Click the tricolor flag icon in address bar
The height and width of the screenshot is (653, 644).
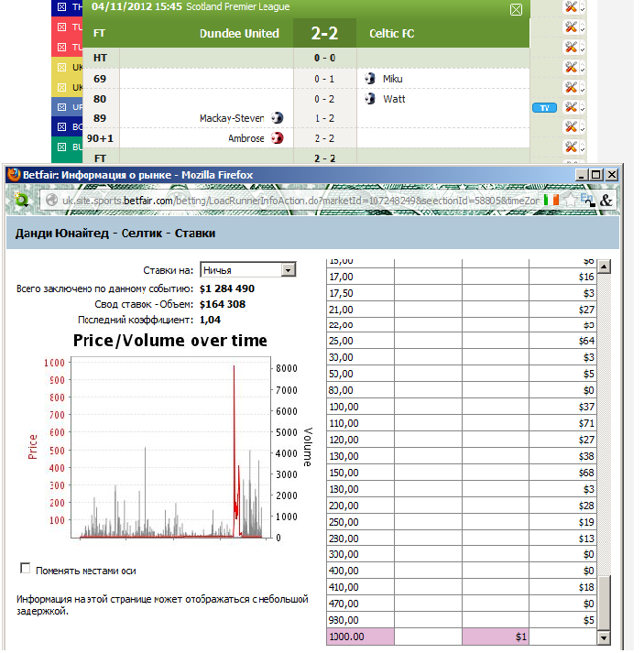(x=551, y=200)
